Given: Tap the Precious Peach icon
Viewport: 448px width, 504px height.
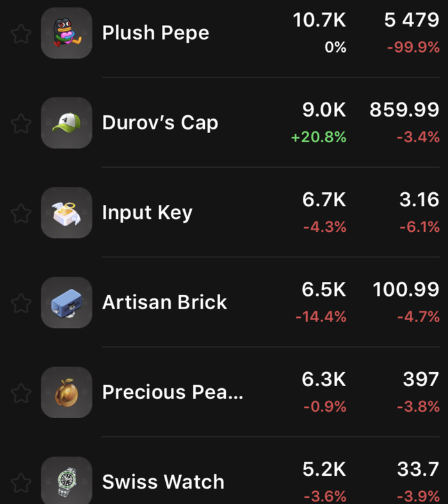Looking at the screenshot, I should coord(67,392).
